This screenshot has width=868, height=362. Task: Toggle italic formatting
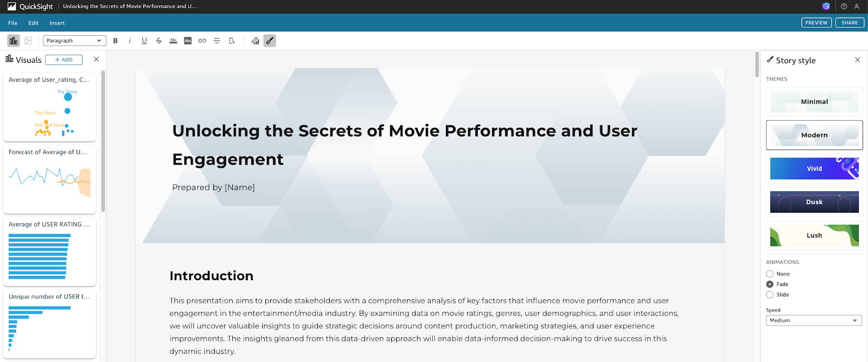[x=130, y=41]
